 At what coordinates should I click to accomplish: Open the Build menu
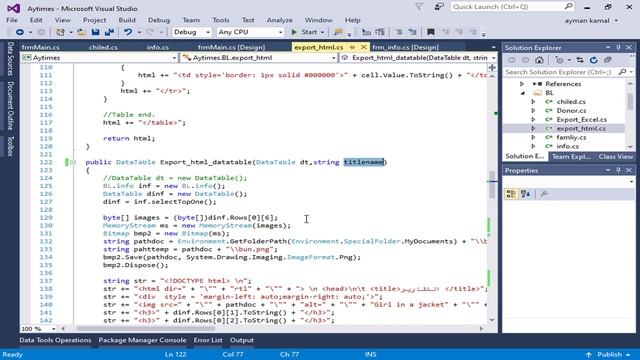coord(127,20)
